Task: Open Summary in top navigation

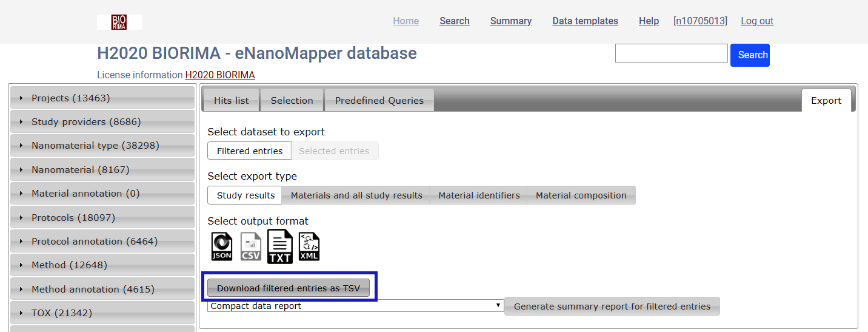Action: point(511,21)
